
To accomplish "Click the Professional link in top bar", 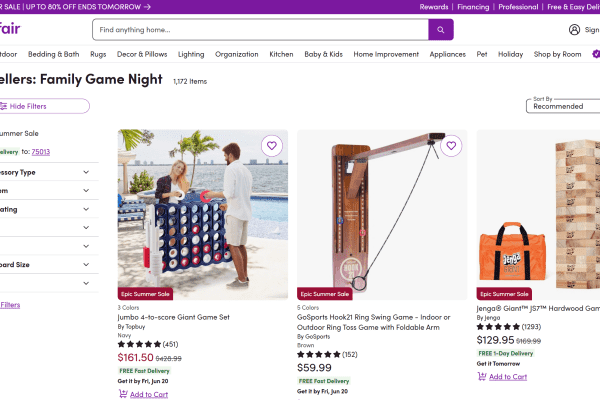I will coord(518,7).
